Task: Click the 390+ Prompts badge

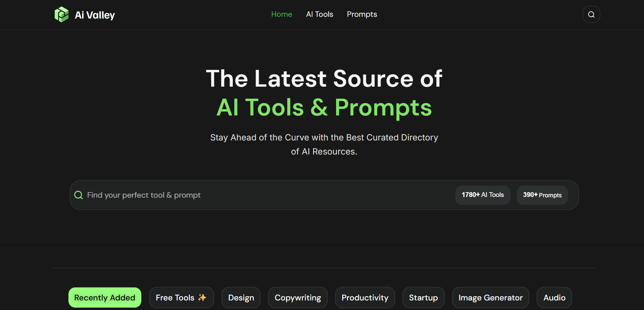Action: click(x=542, y=195)
